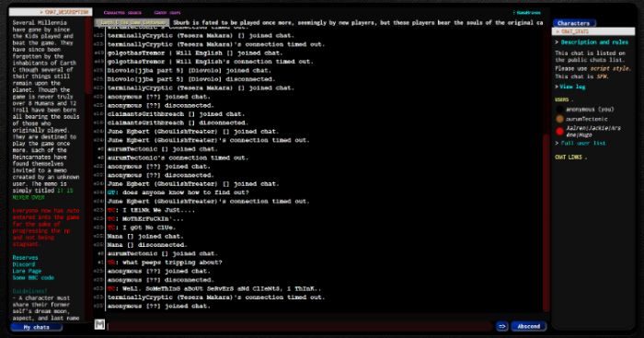
Task: Select user aurumTectonic in the users list
Action: tap(587, 119)
